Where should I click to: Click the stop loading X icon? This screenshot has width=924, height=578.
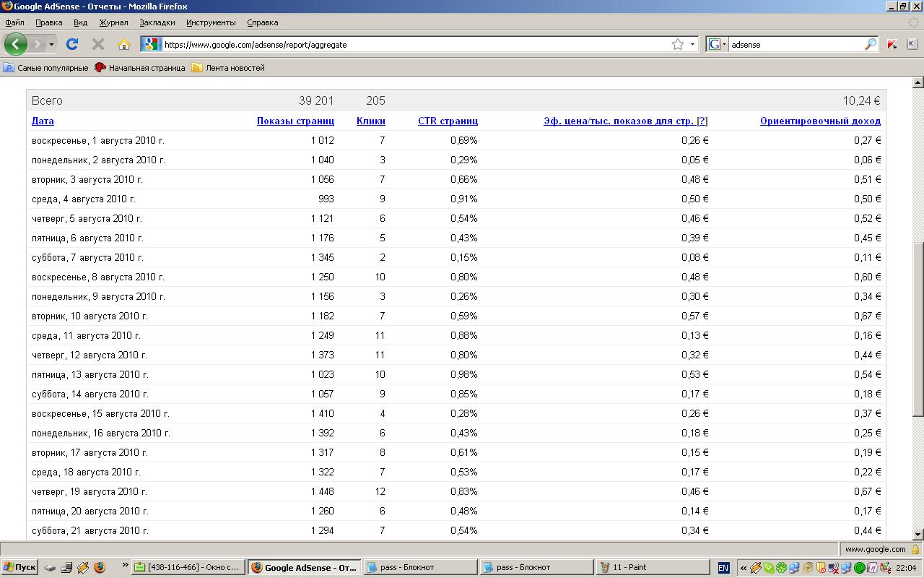[98, 44]
